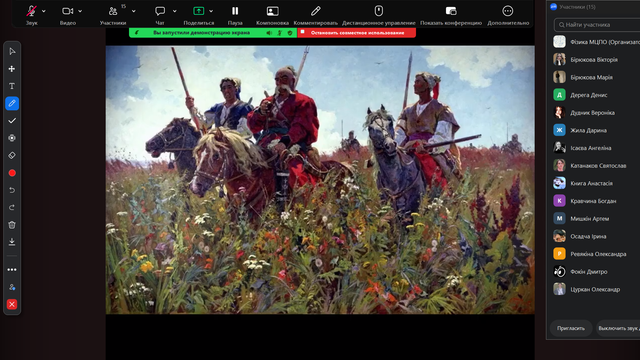Click the Найти участника search field

(x=597, y=25)
